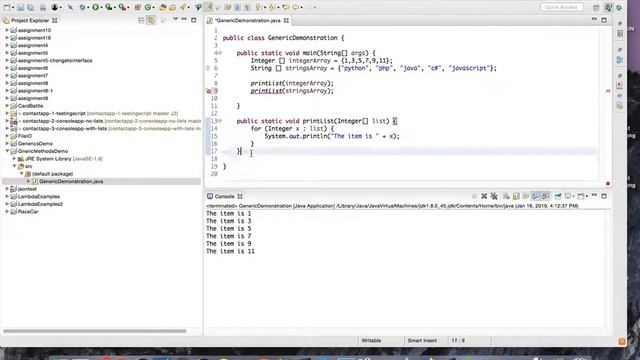The image size is (640, 360).
Task: Click the Project Explorer horizontal scrollbar
Action: pos(95,331)
